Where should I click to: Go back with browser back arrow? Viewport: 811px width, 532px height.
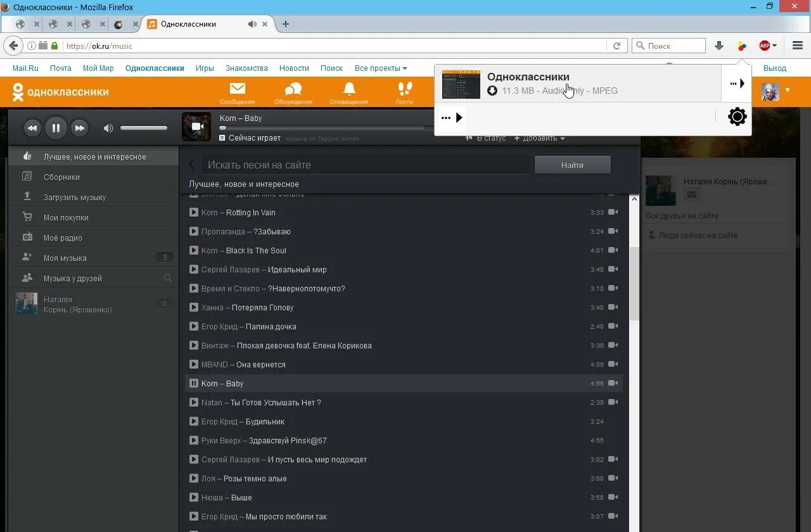(13, 46)
